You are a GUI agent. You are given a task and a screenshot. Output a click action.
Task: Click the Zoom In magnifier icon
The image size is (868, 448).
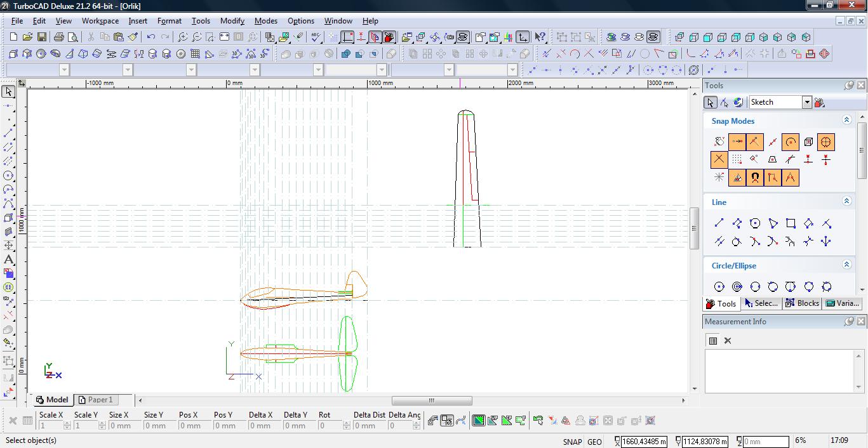pos(182,37)
